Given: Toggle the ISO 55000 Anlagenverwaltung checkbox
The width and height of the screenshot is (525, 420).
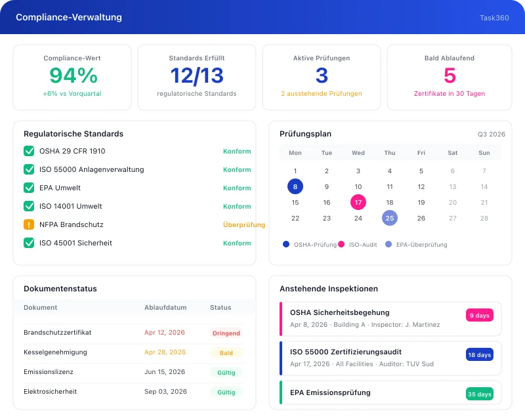Looking at the screenshot, I should point(29,169).
